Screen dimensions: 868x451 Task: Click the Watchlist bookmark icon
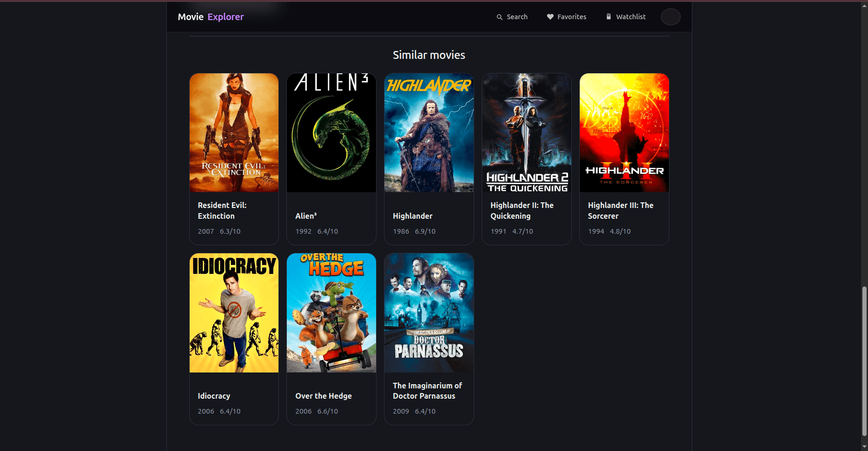click(x=609, y=17)
